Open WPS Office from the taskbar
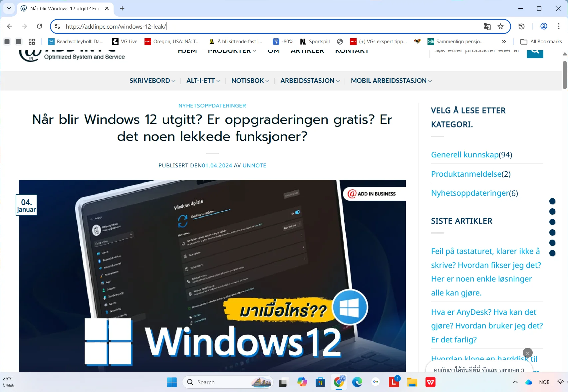568x392 pixels. (430, 382)
